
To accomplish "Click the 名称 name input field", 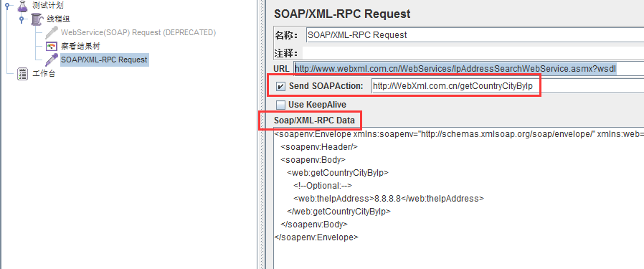I will click(x=475, y=35).
